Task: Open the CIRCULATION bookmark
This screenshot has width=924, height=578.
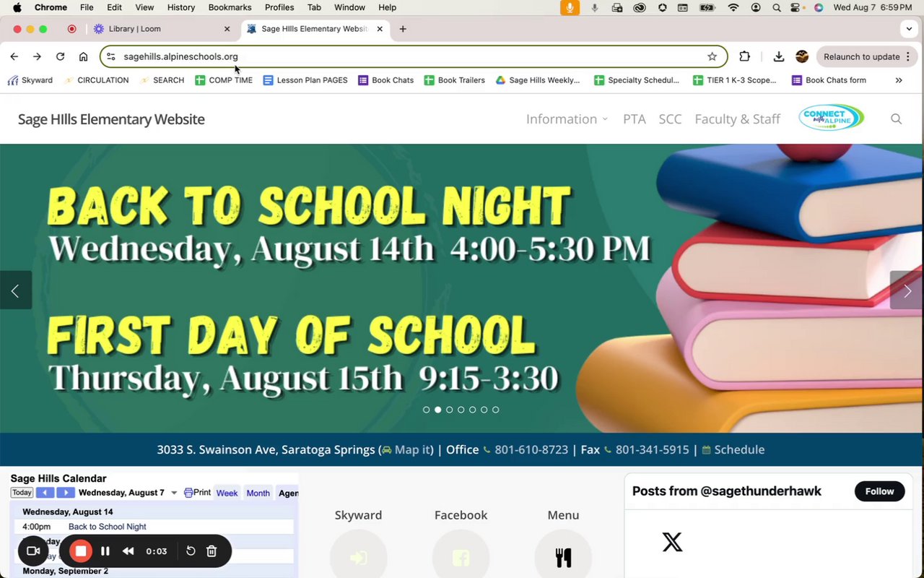Action: pyautogui.click(x=97, y=80)
